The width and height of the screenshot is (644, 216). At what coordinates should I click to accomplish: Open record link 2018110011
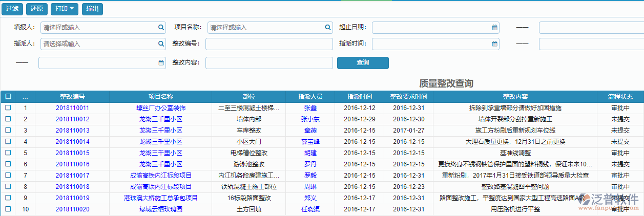coord(72,108)
